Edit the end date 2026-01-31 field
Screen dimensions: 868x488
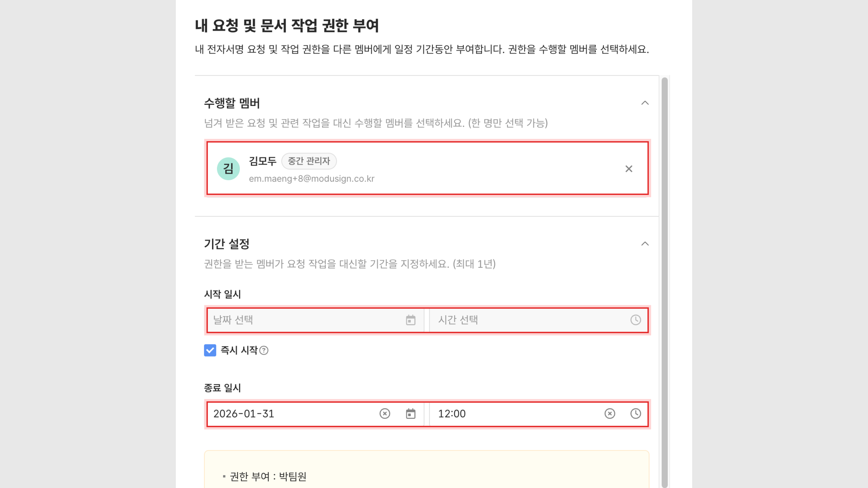pyautogui.click(x=290, y=414)
